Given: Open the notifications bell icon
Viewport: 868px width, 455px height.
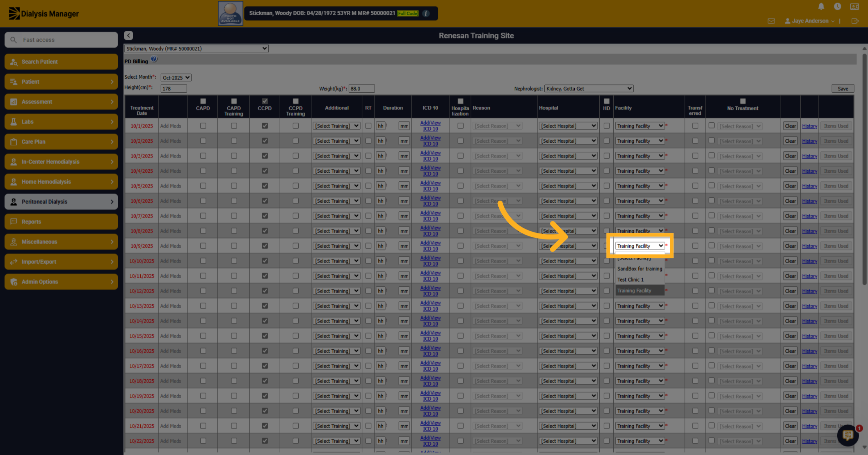Looking at the screenshot, I should (821, 7).
